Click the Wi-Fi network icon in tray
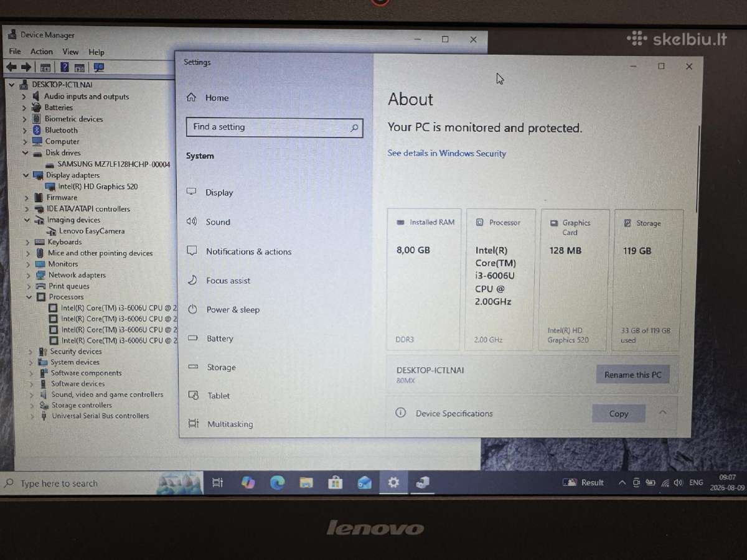 coord(665,482)
